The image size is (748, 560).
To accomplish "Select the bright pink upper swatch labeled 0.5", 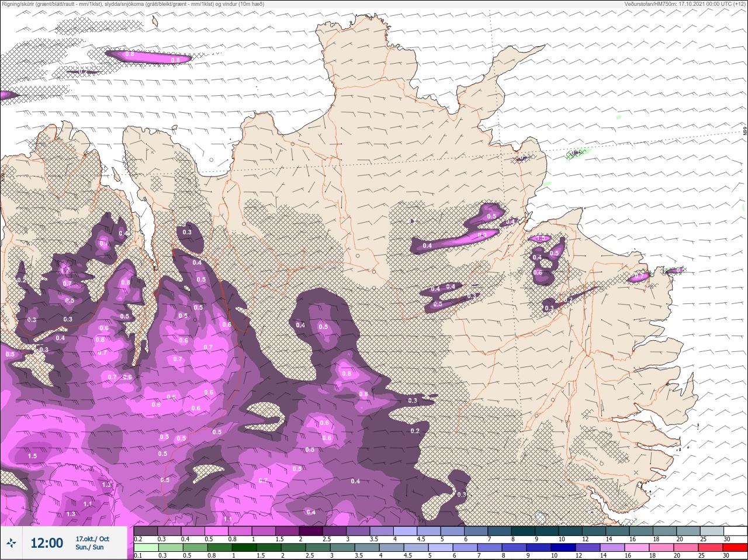I will [x=217, y=531].
